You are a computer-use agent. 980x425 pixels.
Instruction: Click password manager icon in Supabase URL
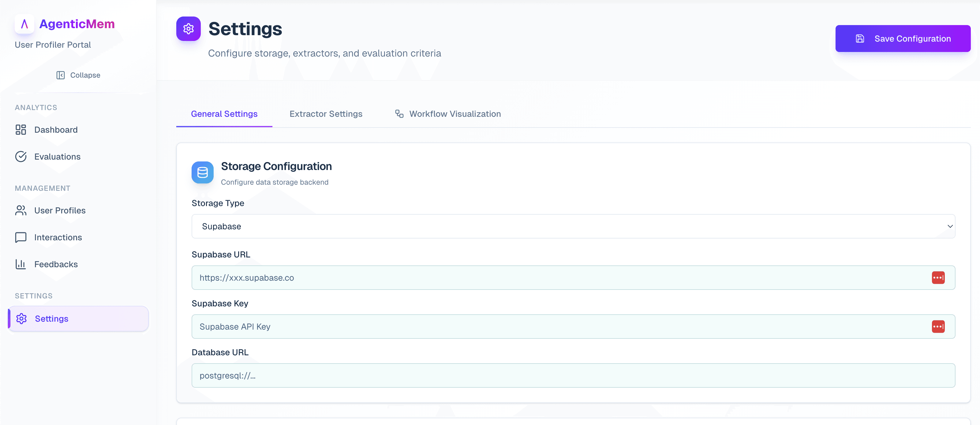[x=938, y=278]
